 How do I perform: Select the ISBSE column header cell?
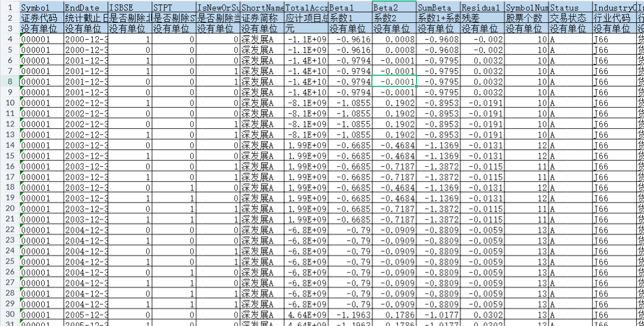point(129,8)
